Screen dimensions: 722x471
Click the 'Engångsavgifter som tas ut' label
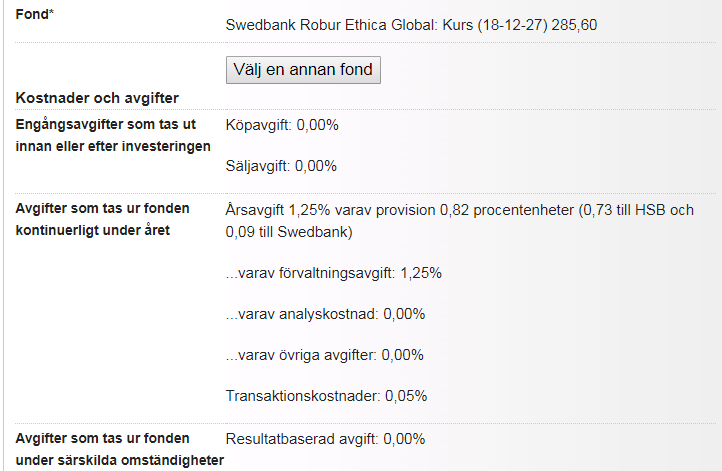point(106,124)
